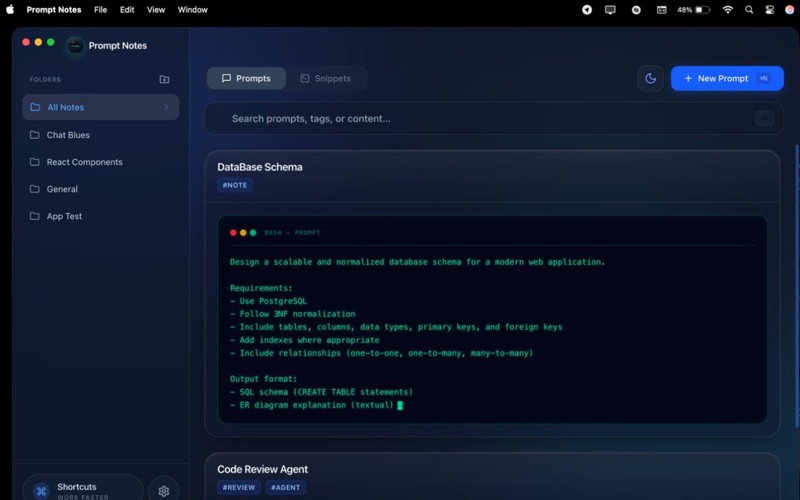Open the Window menu
Screen dimensions: 800x500
click(x=192, y=10)
